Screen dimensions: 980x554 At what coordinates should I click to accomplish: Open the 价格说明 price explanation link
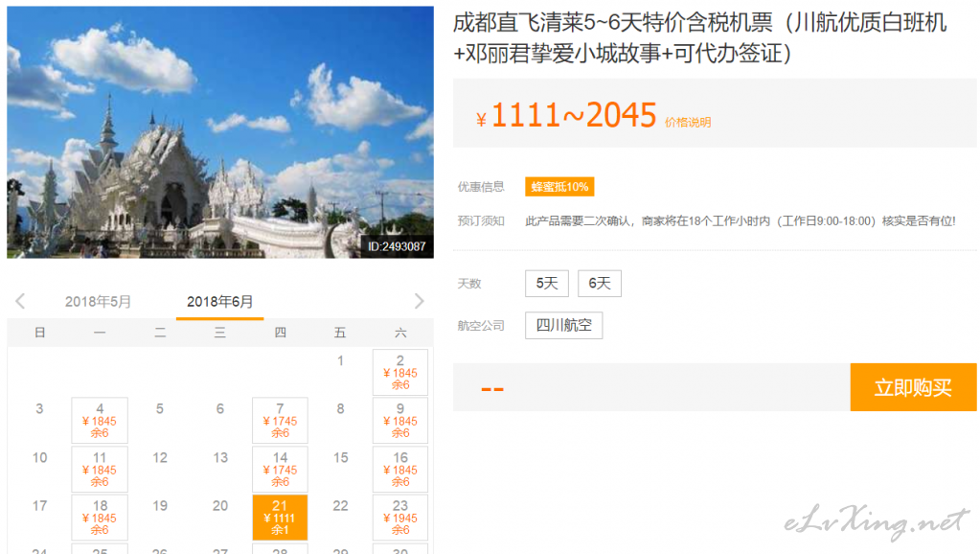[688, 123]
